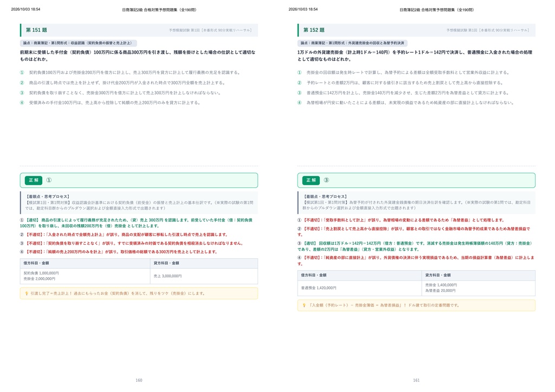
Task: Select the 第 152 題 heading
Action: tap(314, 30)
